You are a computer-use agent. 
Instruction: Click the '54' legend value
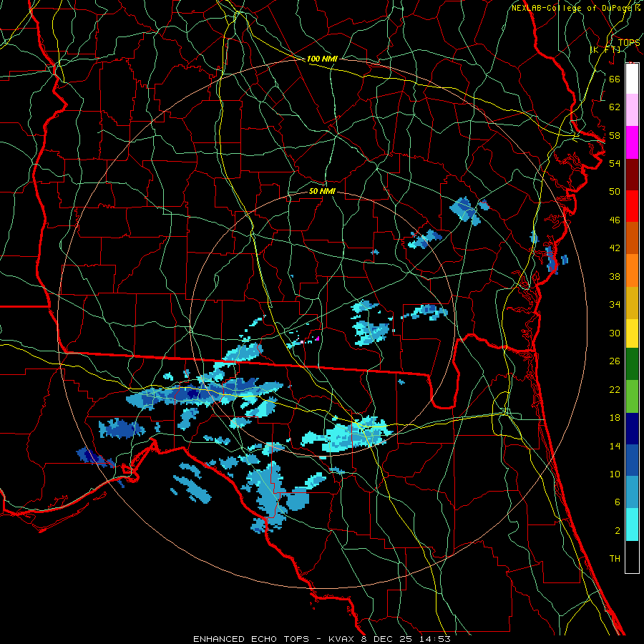tap(615, 163)
